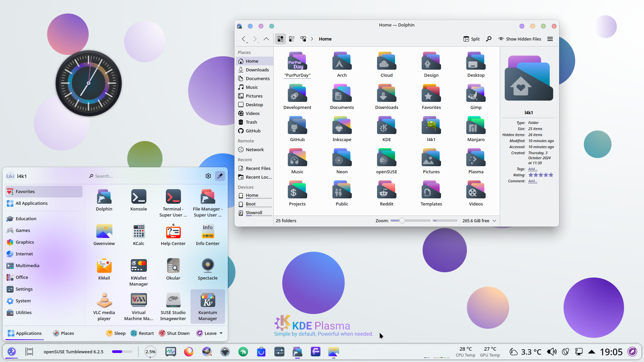This screenshot has width=644, height=362.
Task: Switch to the Applications tab in launcher
Action: 25,333
